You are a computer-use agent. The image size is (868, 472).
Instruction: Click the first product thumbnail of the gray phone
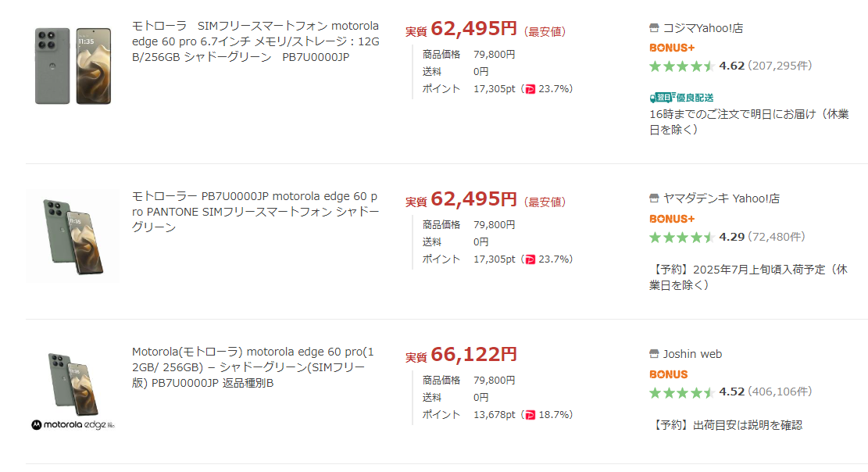73,66
